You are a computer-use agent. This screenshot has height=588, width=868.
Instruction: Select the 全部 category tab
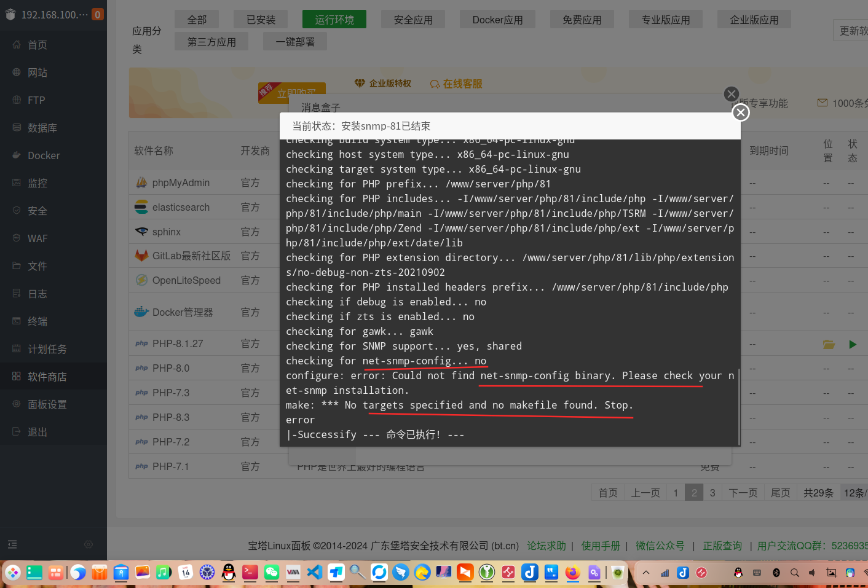pyautogui.click(x=197, y=20)
